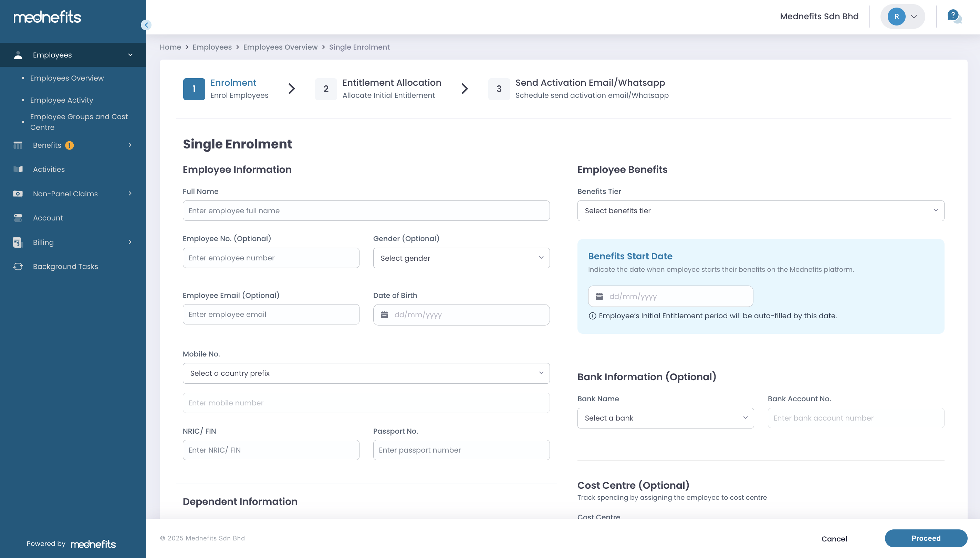This screenshot has width=980, height=558.
Task: Click the Activities sidebar icon
Action: click(x=18, y=169)
